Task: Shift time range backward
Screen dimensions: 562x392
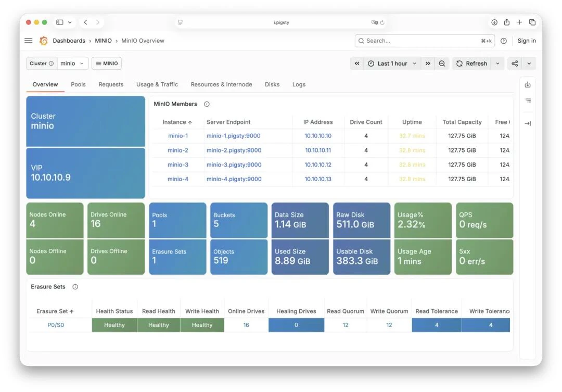Action: [357, 64]
